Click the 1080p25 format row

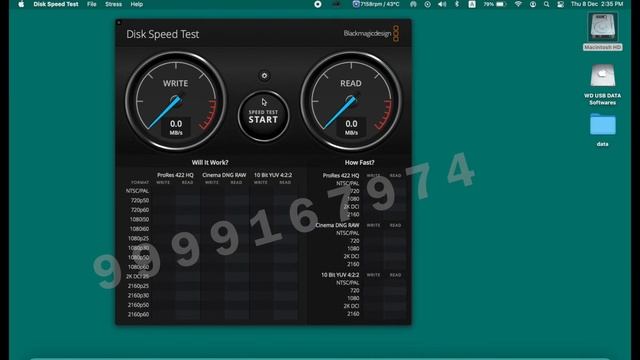tap(138, 238)
